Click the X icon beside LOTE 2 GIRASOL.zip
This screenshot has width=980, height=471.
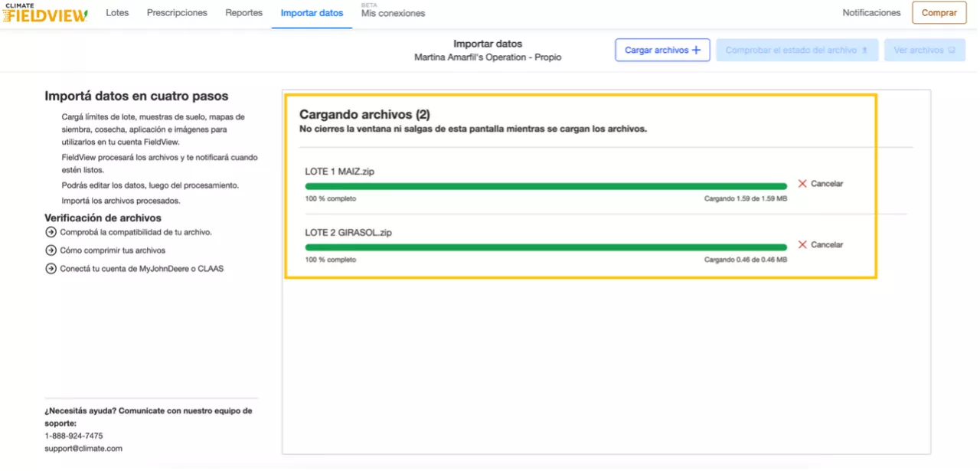(802, 245)
